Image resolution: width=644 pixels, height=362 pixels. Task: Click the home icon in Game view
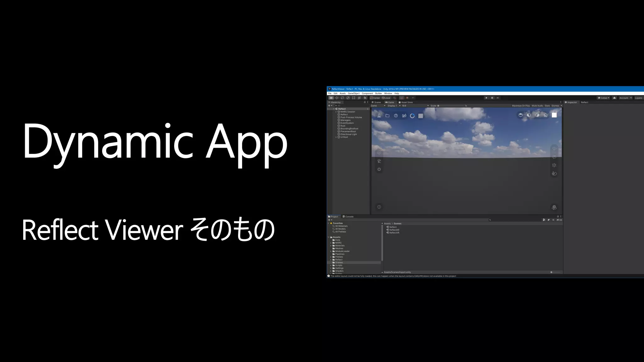(546, 115)
